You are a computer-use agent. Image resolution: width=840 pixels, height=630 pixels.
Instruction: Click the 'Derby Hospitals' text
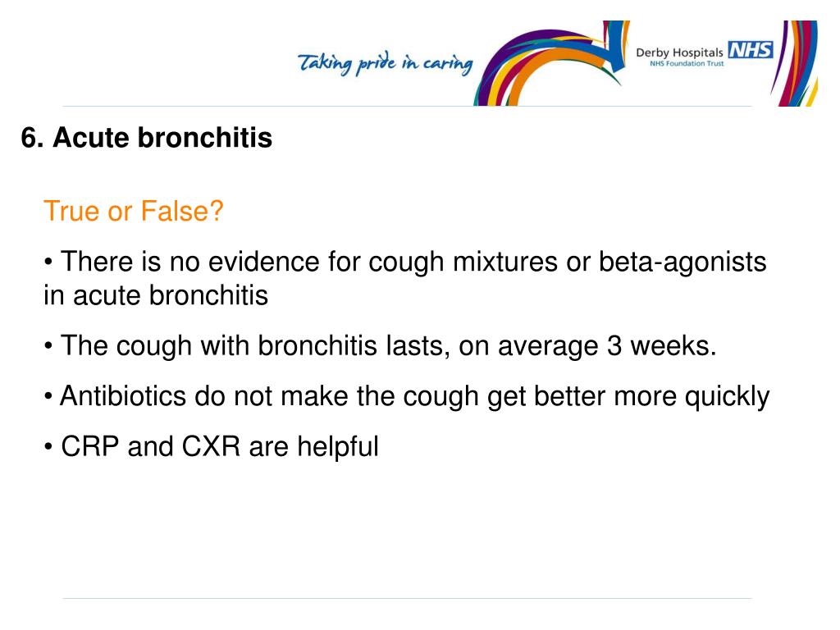click(x=679, y=52)
